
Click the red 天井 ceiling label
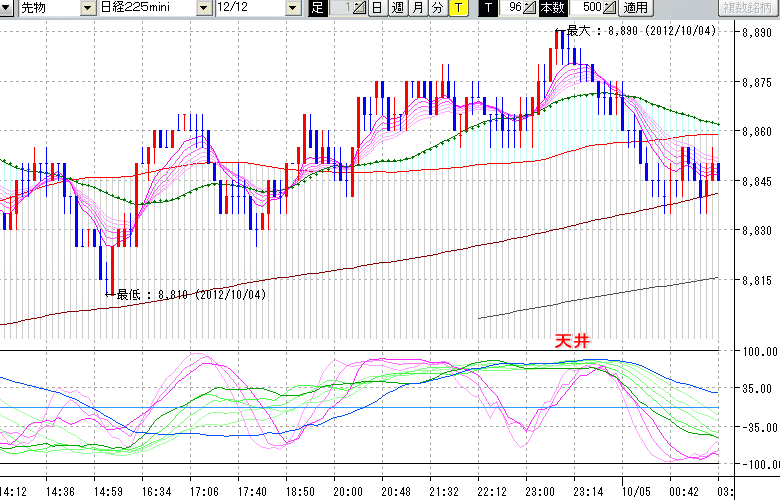tap(573, 341)
